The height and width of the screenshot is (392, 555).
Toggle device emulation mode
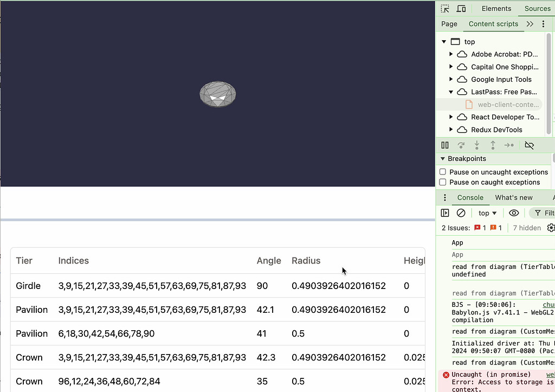pyautogui.click(x=461, y=8)
